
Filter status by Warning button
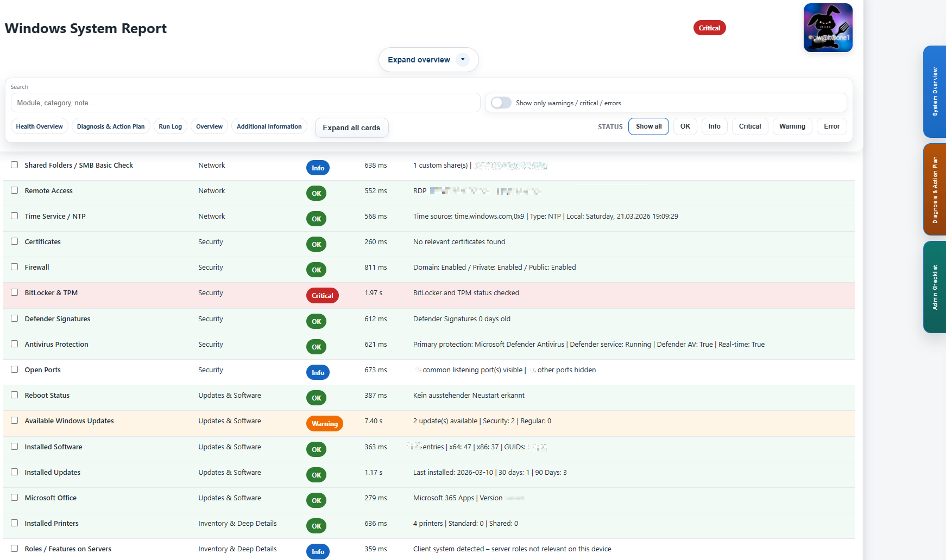point(792,126)
